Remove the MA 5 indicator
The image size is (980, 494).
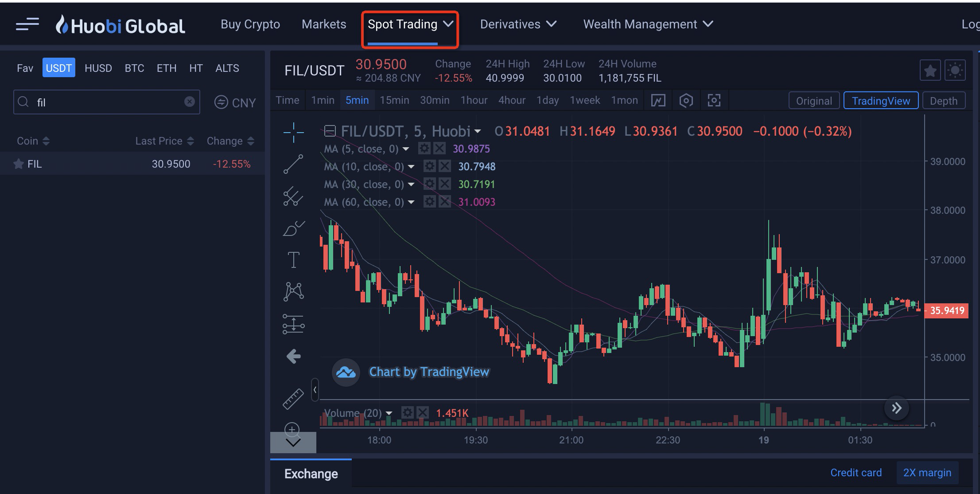[x=439, y=149]
